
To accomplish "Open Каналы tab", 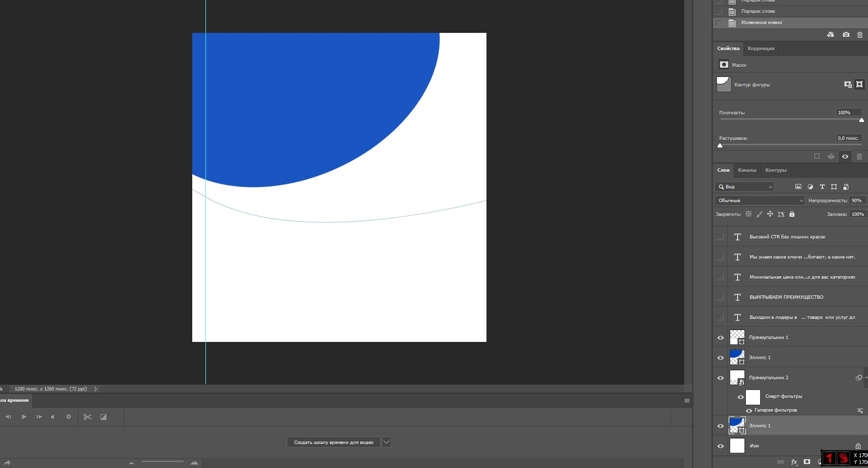I will [747, 170].
